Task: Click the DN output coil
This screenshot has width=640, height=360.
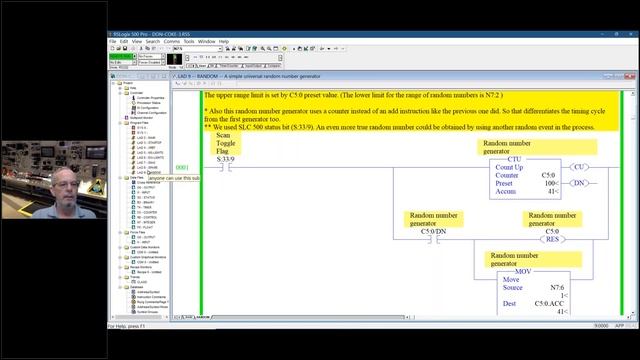Action: click(579, 183)
